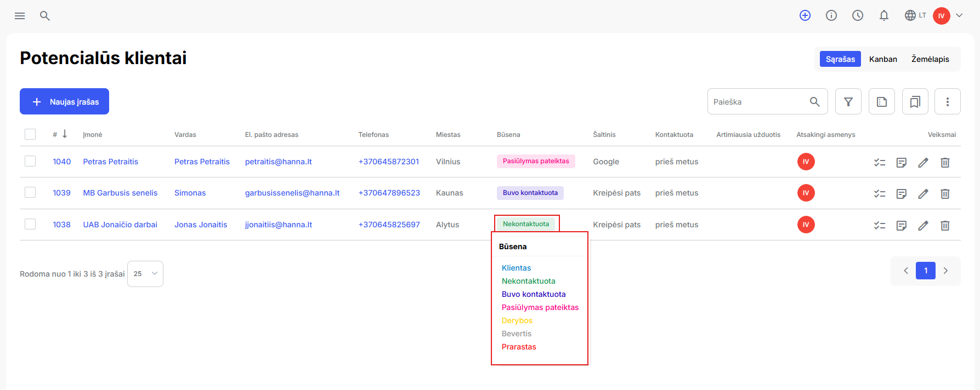Click responsible person avatar in row 1040

click(x=806, y=162)
